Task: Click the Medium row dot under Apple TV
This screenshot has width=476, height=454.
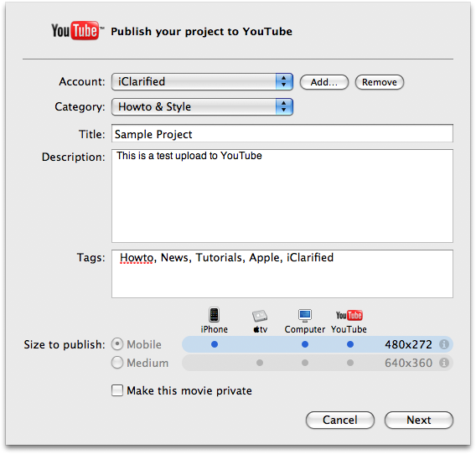Action: [x=260, y=363]
